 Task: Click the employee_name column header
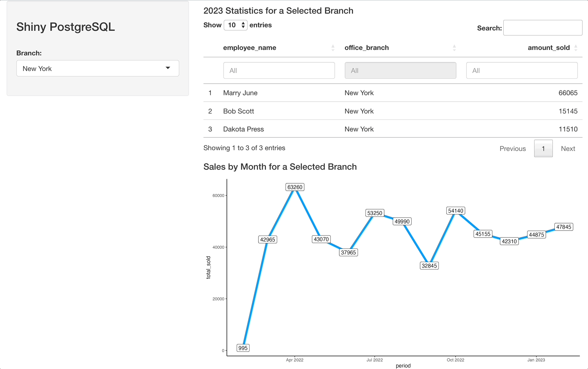[x=249, y=48]
